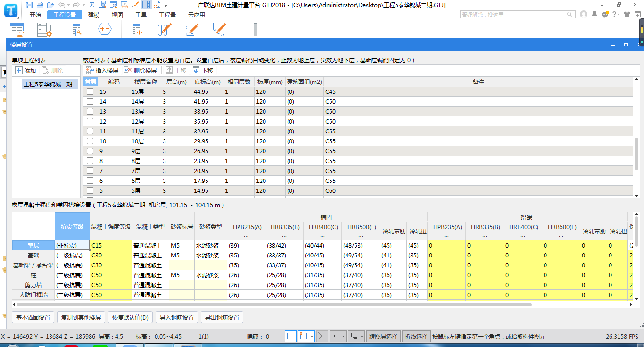Click the floor list vertical scrollbar thumb
Image resolution: width=644 pixels, height=347 pixels.
(636, 154)
